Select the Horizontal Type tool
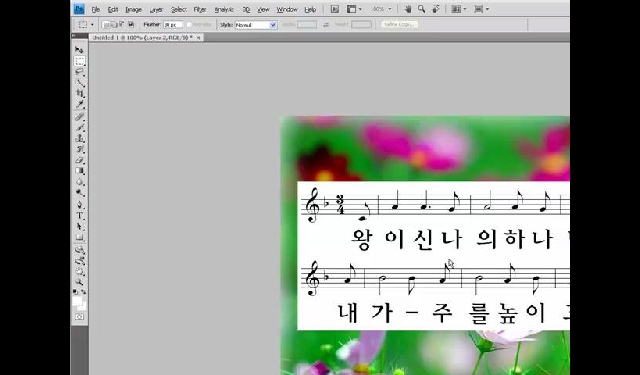 pos(80,216)
